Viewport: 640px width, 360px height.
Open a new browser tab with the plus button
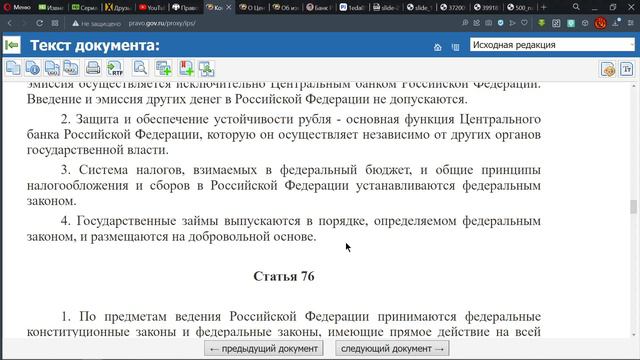click(x=543, y=7)
